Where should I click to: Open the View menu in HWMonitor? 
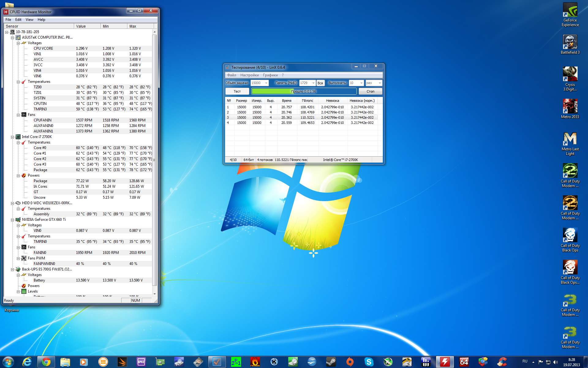pyautogui.click(x=29, y=20)
